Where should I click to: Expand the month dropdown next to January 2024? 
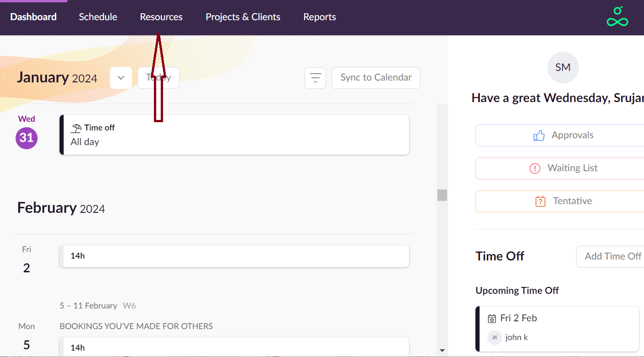coord(121,78)
